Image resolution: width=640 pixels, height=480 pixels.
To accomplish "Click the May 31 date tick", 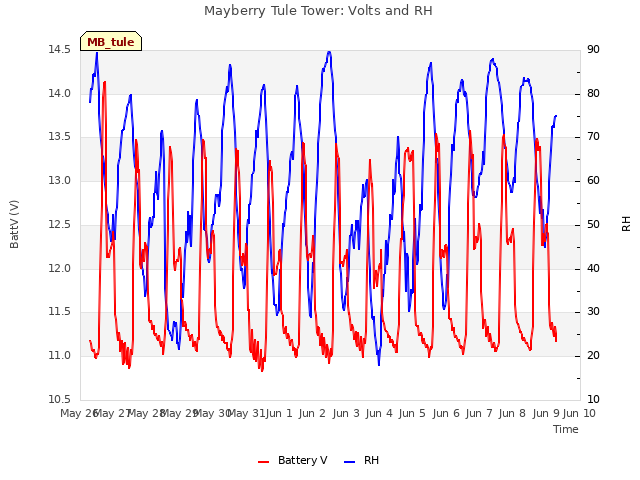I will click(x=246, y=413).
